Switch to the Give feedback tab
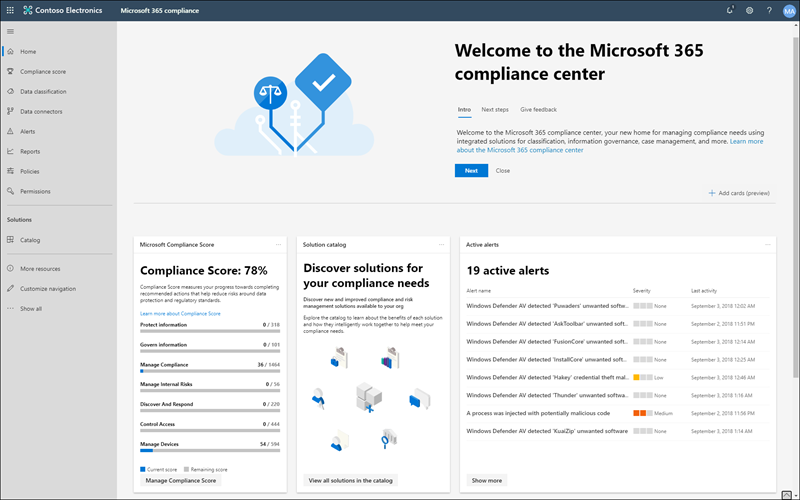Image resolution: width=800 pixels, height=500 pixels. 538,110
